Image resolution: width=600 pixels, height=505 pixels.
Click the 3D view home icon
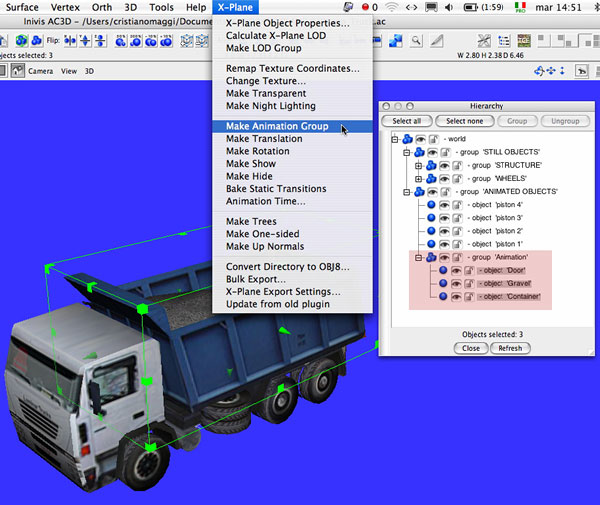pyautogui.click(x=18, y=71)
